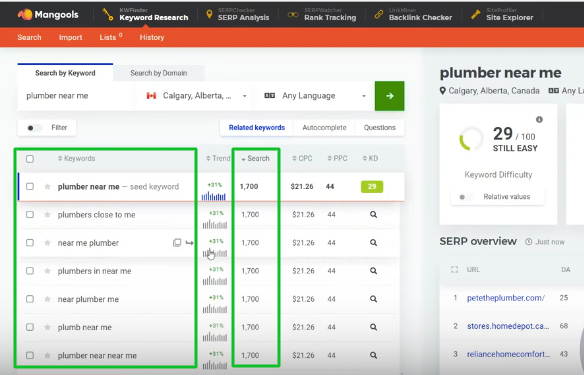Open SERPWatcher Rank Tracking tool

coord(322,15)
